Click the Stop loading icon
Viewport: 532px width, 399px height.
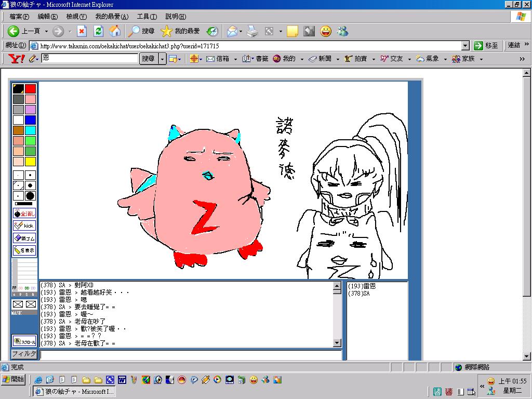[82, 31]
